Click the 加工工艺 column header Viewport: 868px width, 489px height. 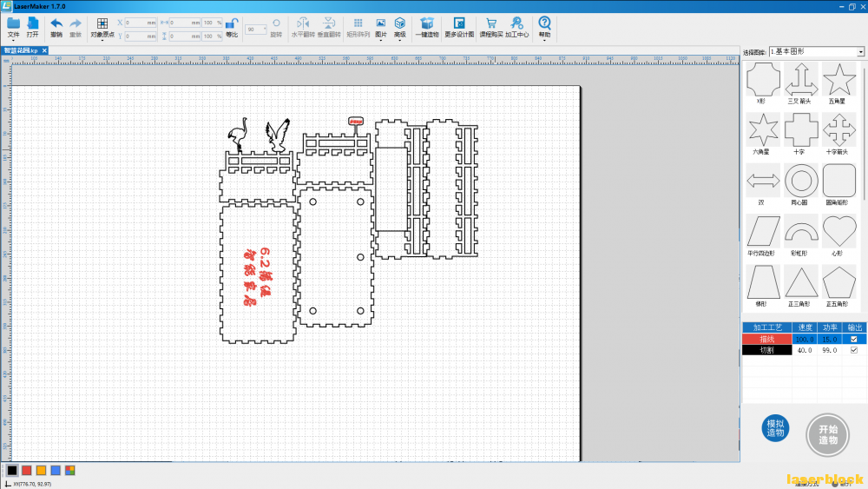pos(766,327)
